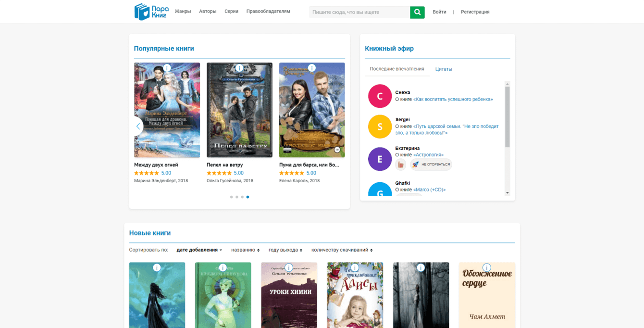
Task: Open info icon on Уроки химии cover
Action: point(289,267)
